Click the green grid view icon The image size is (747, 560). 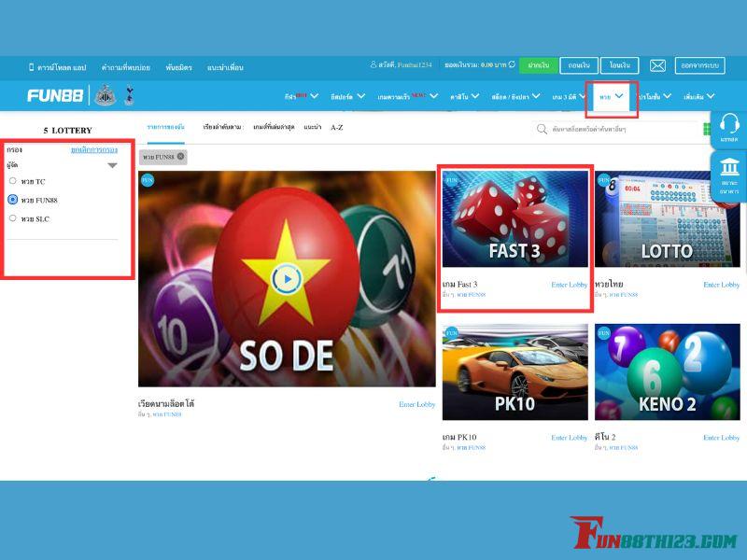pos(707,129)
